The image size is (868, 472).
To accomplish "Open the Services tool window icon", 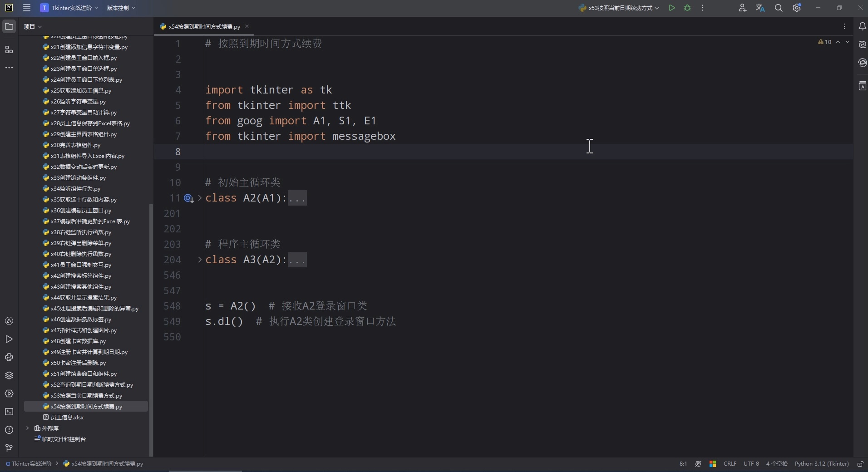I will (x=9, y=394).
